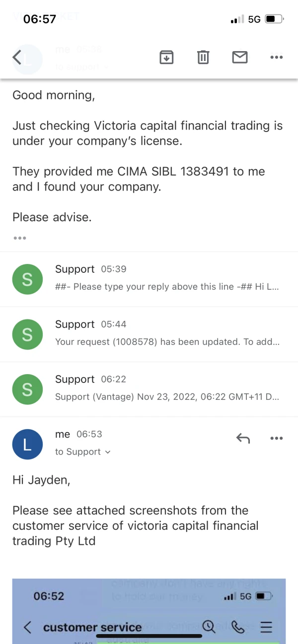The image size is (298, 644).
Task: Expand the Support message from 05:39
Action: 167,279
